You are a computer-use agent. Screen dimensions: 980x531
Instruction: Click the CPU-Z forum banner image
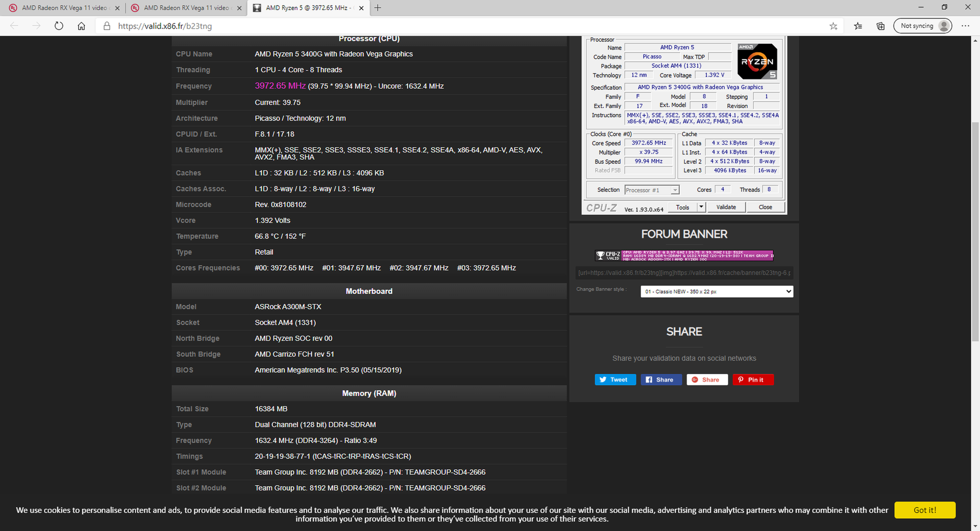pos(684,255)
